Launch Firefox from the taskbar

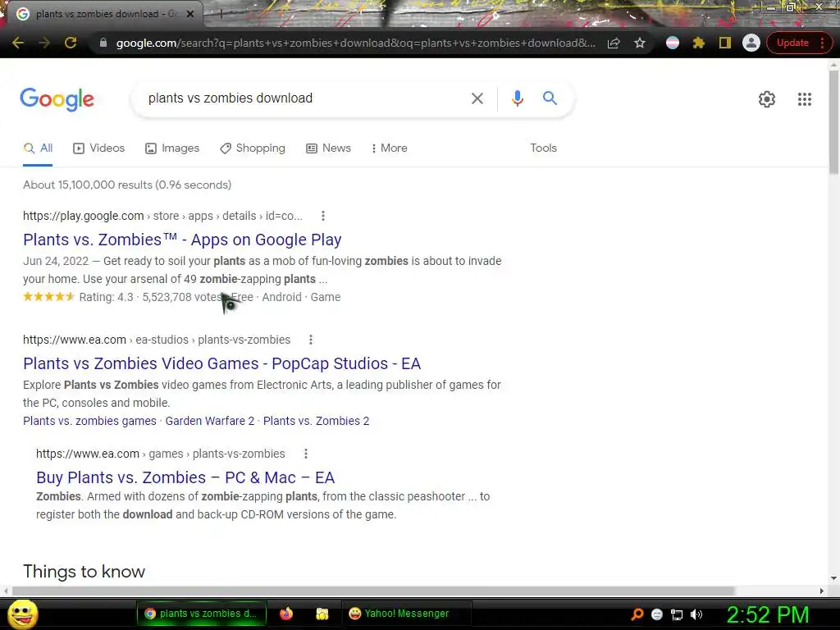[x=286, y=614]
